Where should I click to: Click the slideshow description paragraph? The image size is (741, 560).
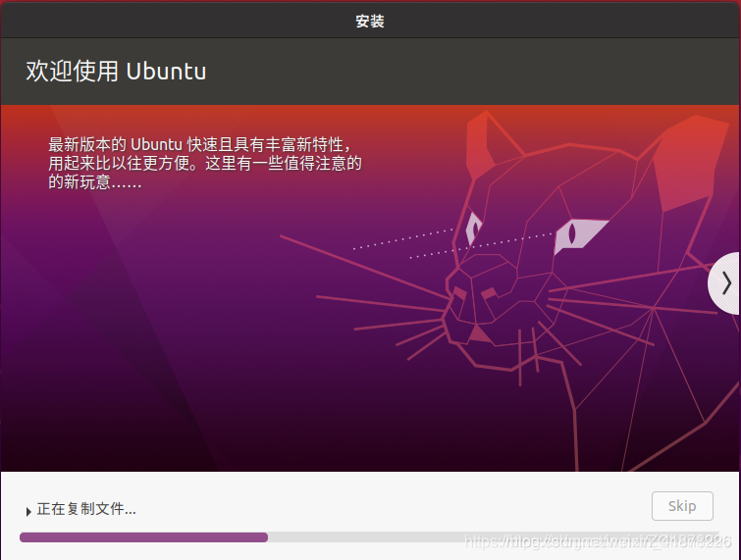pyautogui.click(x=205, y=163)
